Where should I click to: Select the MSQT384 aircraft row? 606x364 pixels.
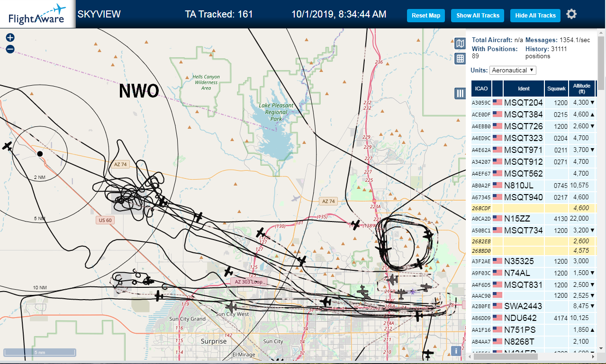pyautogui.click(x=533, y=114)
